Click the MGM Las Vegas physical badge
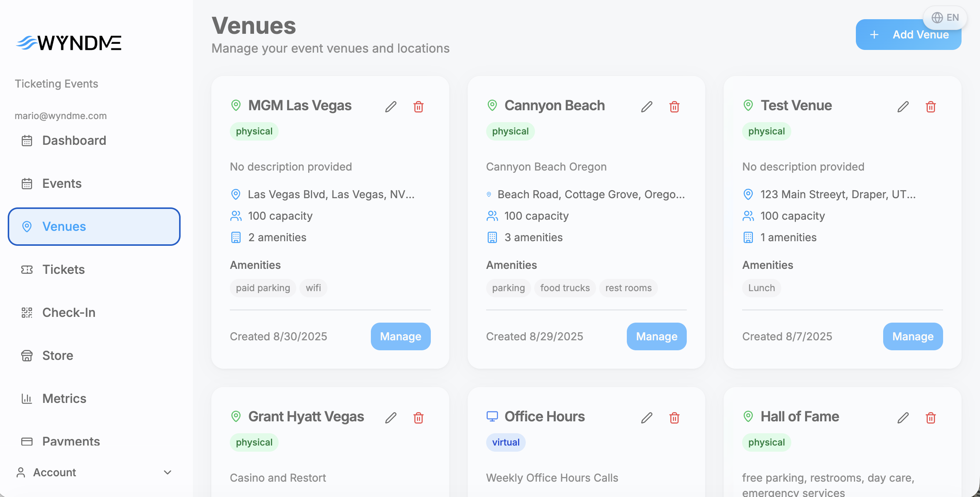This screenshot has height=497, width=980. 254,131
